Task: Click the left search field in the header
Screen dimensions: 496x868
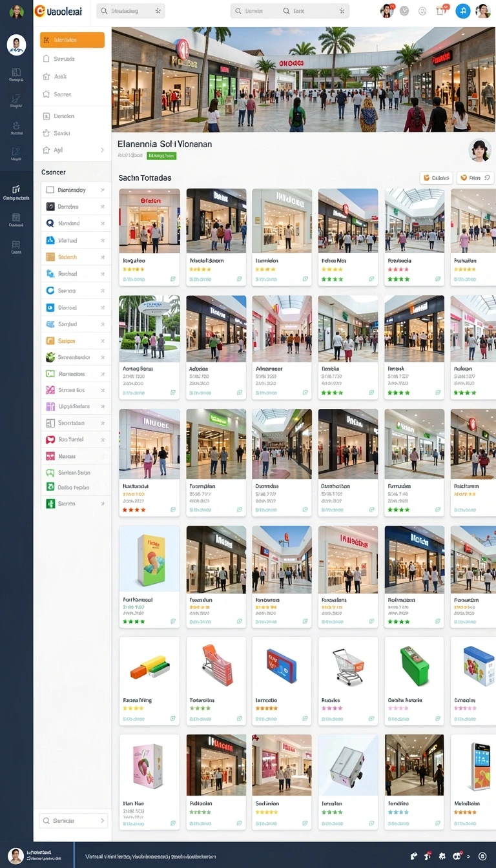Action: [130, 11]
